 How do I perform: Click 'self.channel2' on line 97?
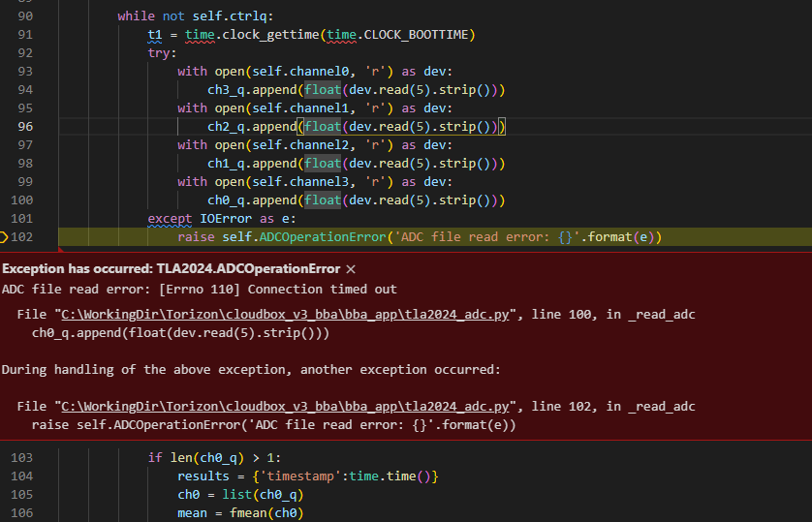click(300, 145)
